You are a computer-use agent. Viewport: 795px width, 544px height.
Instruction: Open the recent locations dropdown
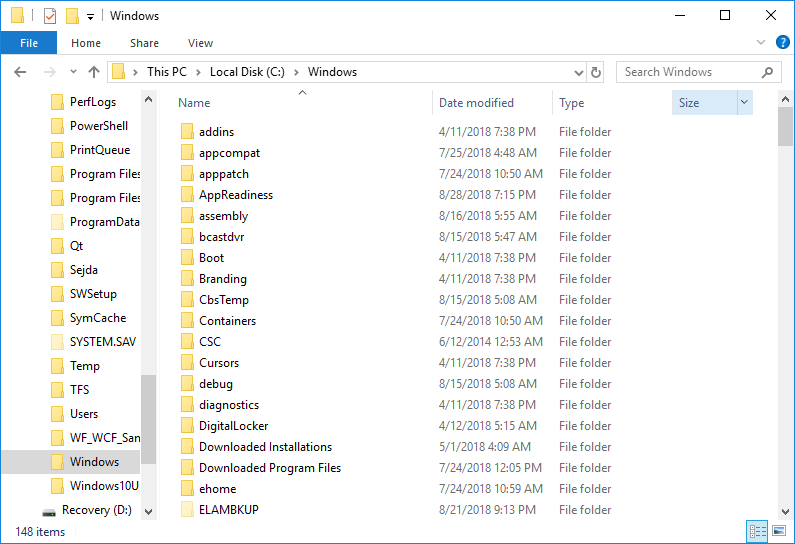click(x=74, y=72)
